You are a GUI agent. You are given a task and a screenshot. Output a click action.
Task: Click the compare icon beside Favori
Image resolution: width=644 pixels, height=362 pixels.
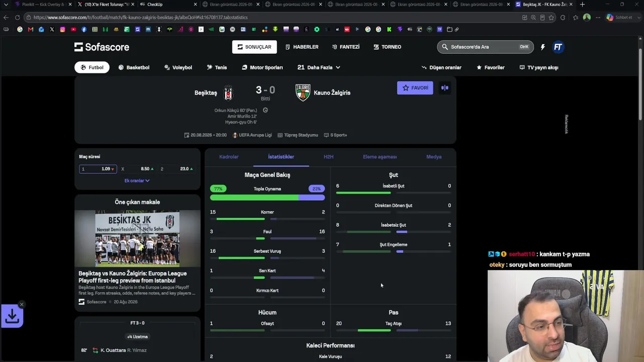tap(445, 88)
